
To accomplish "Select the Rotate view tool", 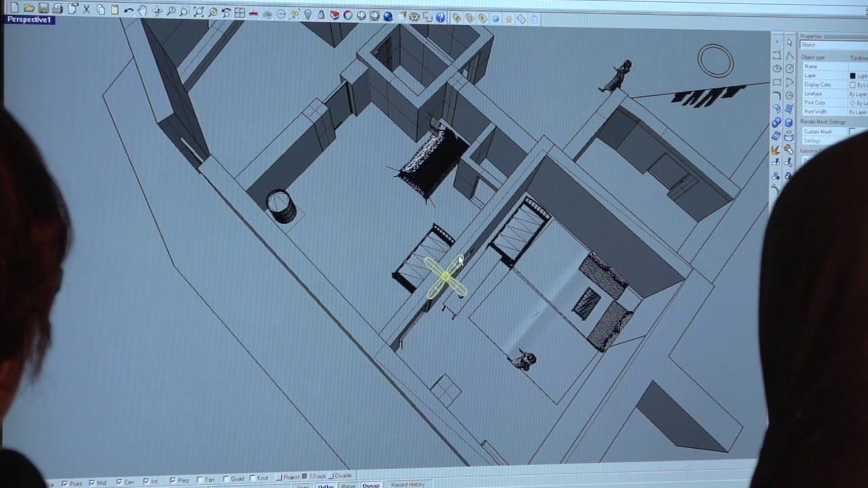I will [157, 12].
